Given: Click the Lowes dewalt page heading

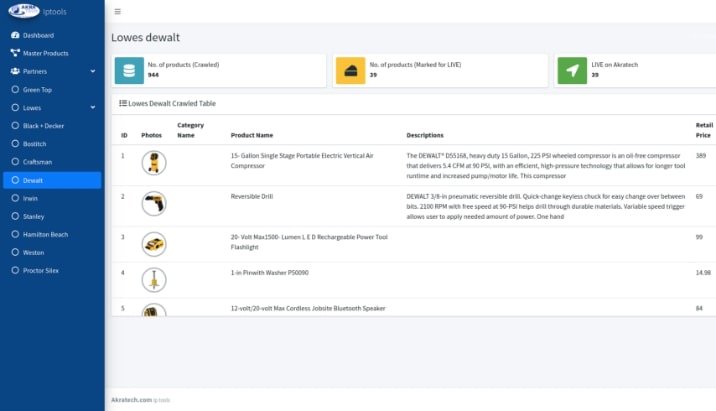Looking at the screenshot, I should click(x=145, y=37).
